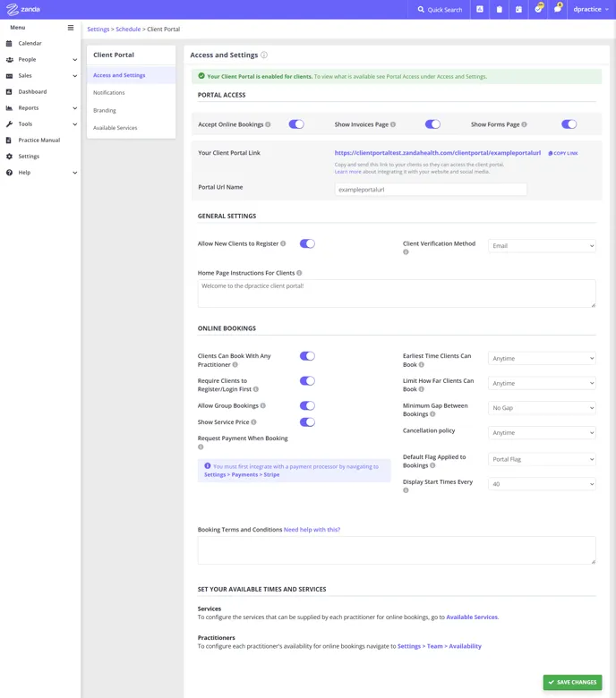Select Notifications tab
The image size is (616, 698).
tap(131, 92)
